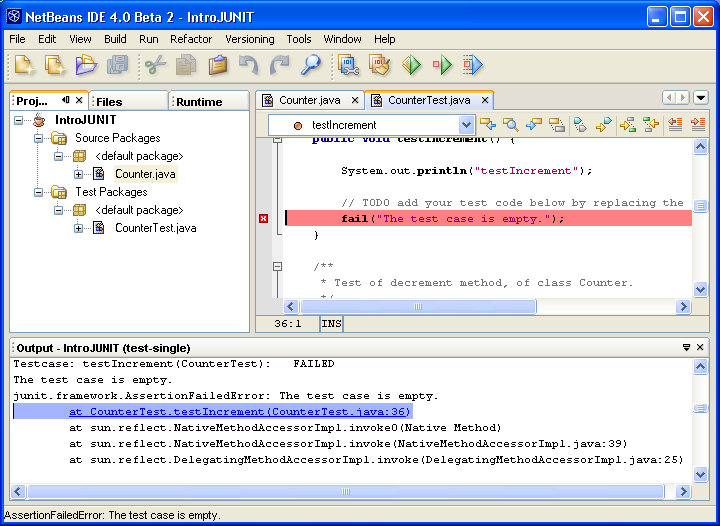Click the Paste clipboard icon
The image size is (720, 526).
point(218,64)
